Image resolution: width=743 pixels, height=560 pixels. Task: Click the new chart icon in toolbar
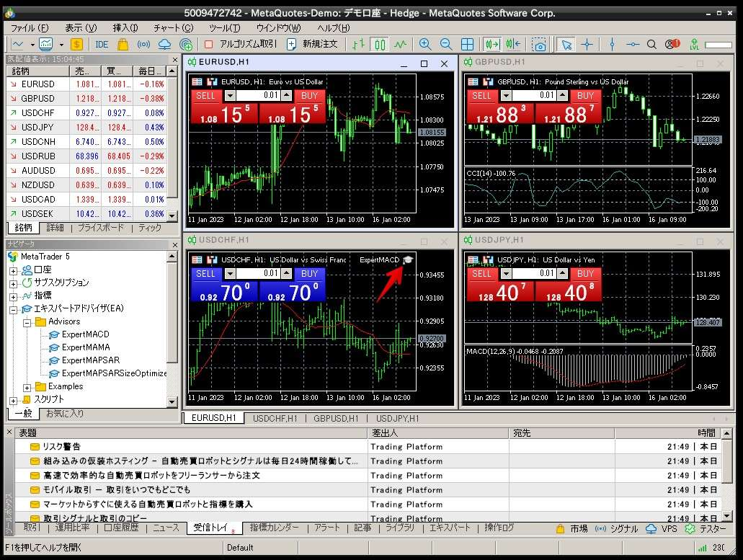[x=17, y=45]
